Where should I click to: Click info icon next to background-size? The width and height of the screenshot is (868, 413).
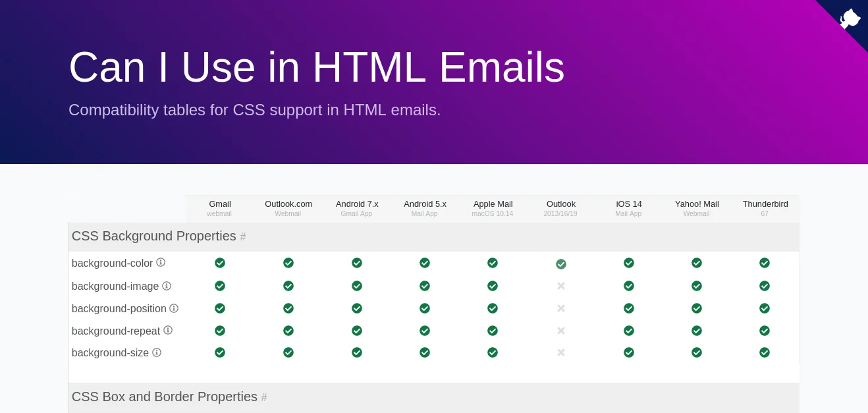click(x=157, y=352)
